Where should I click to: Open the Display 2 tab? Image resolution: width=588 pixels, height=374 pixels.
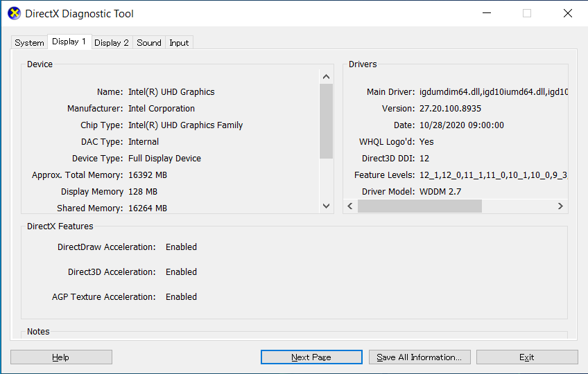[x=112, y=43]
